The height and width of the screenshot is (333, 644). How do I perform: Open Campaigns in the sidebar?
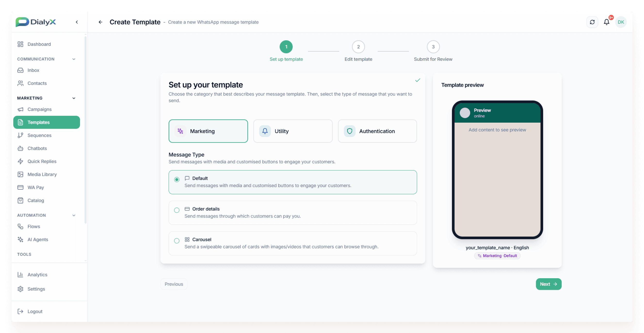click(x=47, y=109)
